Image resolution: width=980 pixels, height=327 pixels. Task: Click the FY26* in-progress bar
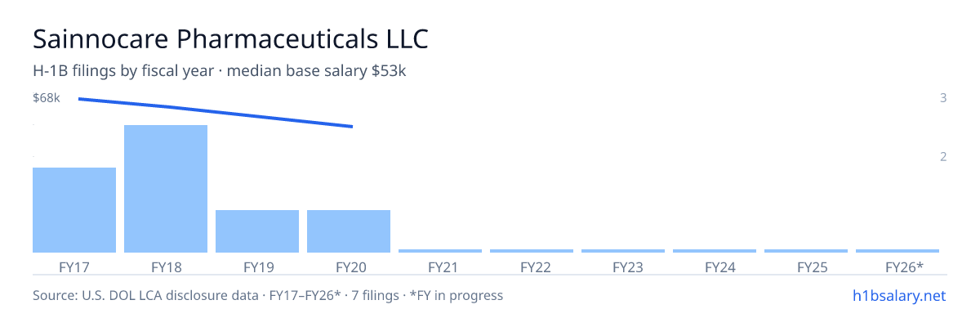pos(898,251)
